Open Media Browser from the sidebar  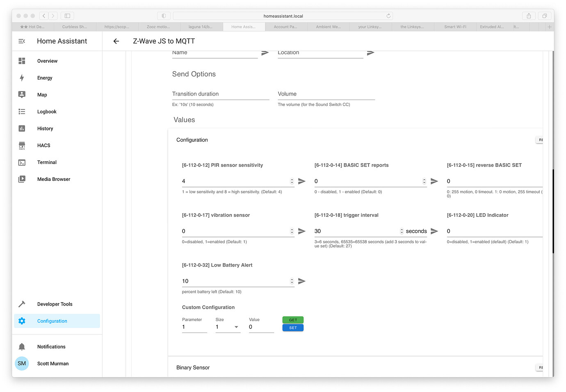[57, 179]
